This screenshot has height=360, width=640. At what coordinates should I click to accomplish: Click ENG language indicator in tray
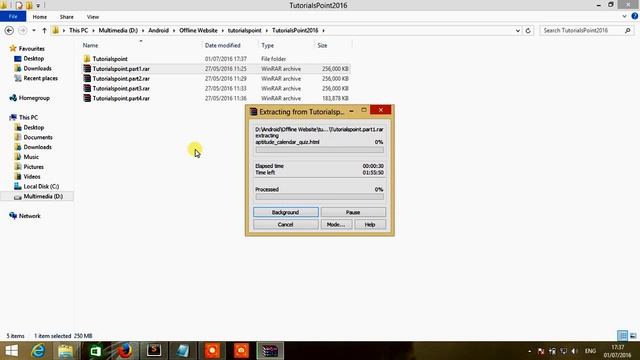(590, 351)
